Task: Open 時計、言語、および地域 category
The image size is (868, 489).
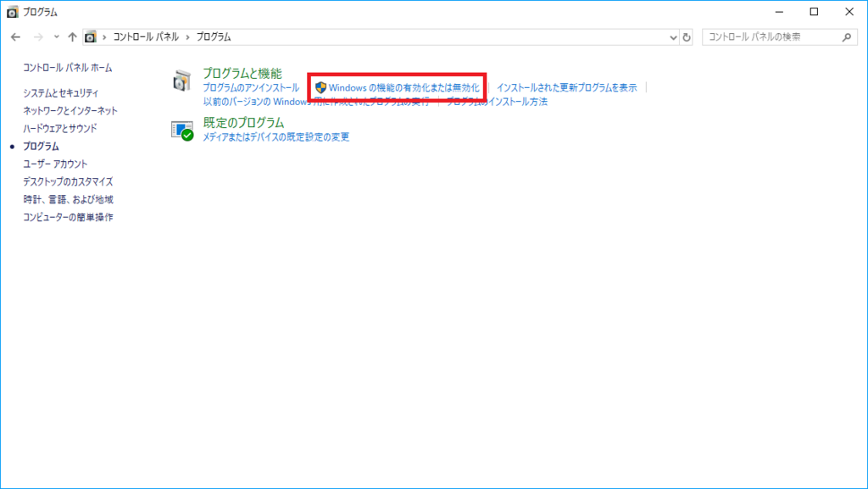Action: (x=68, y=199)
